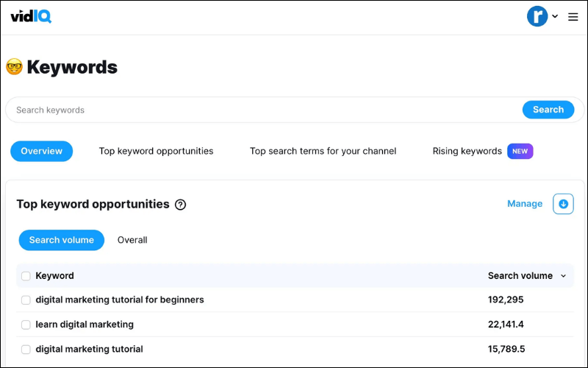Click the vidIQ logo
Screen dimensions: 588x368
pyautogui.click(x=30, y=16)
